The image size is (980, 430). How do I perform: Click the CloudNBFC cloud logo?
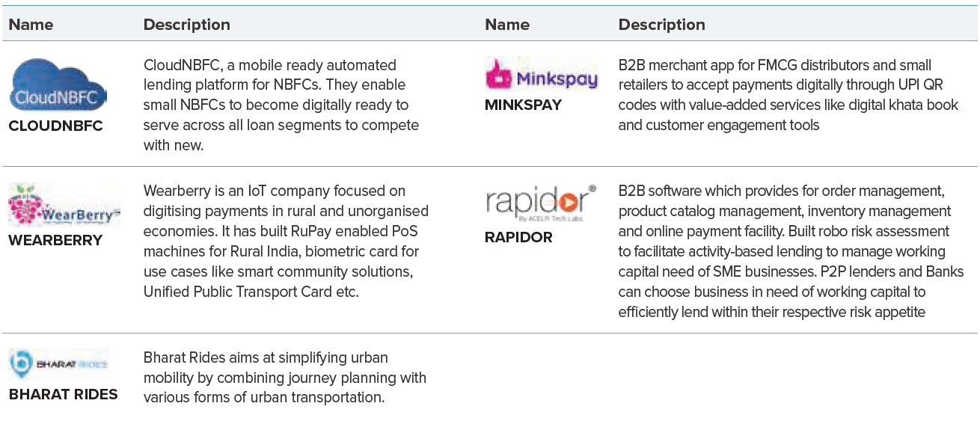(x=59, y=87)
